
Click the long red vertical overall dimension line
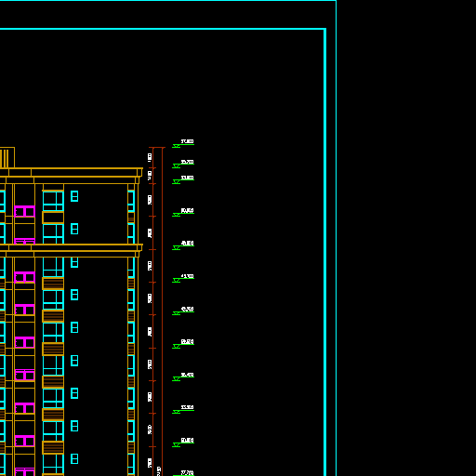[162, 311]
